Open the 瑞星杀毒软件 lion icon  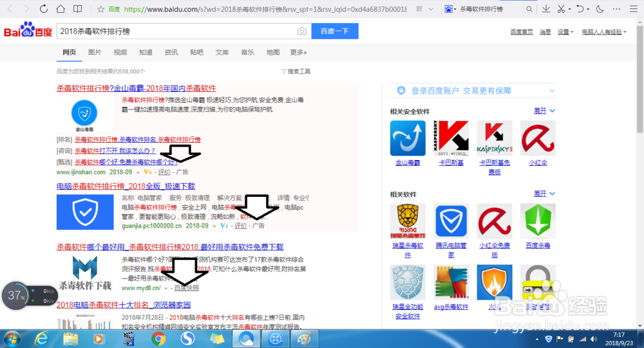[408, 221]
